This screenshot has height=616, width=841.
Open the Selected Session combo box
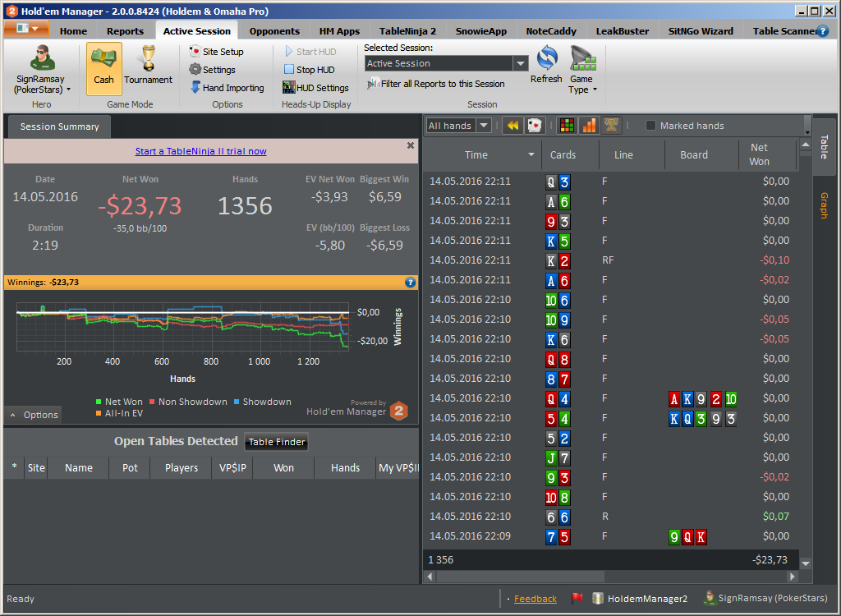point(446,63)
